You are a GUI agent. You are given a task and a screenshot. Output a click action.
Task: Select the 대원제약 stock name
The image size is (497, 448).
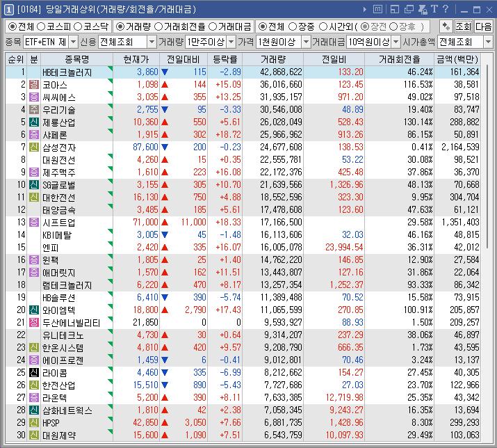point(59,435)
